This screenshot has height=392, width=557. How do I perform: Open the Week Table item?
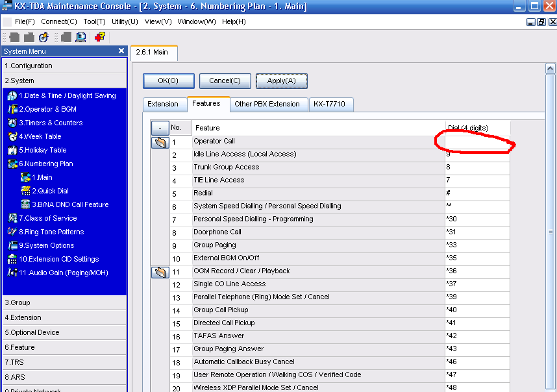40,136
